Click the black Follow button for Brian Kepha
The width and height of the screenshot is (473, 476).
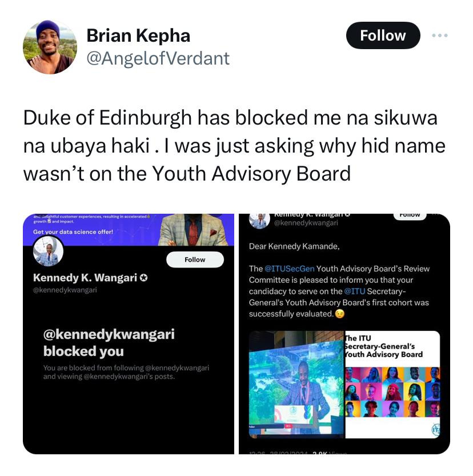click(383, 35)
